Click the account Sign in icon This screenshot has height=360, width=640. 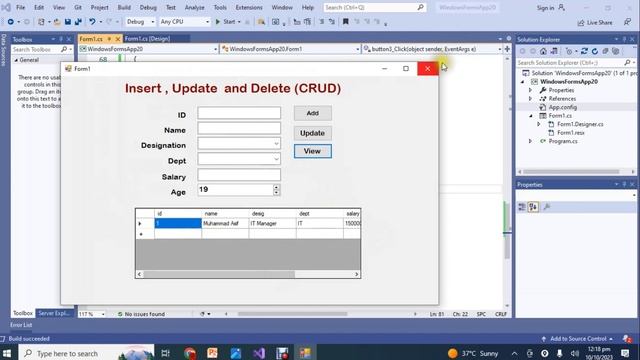[x=562, y=8]
